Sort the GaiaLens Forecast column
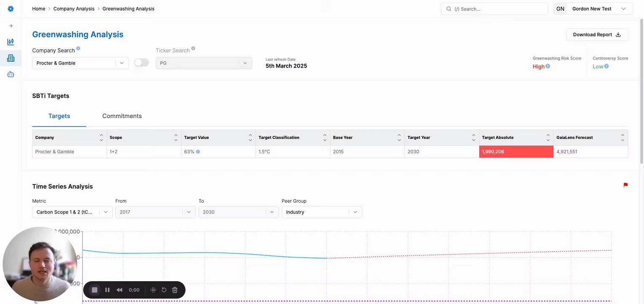Viewport: 644px width, 304px height. (622, 138)
